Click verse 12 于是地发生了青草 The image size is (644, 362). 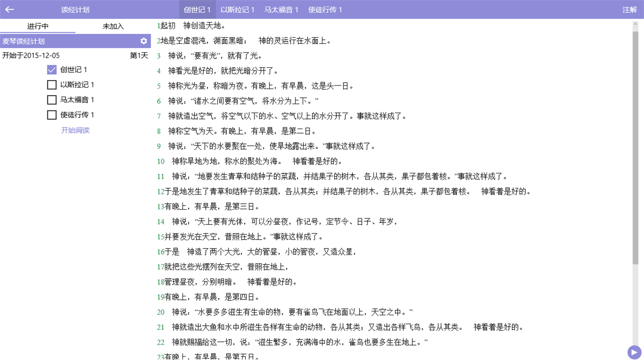(344, 192)
